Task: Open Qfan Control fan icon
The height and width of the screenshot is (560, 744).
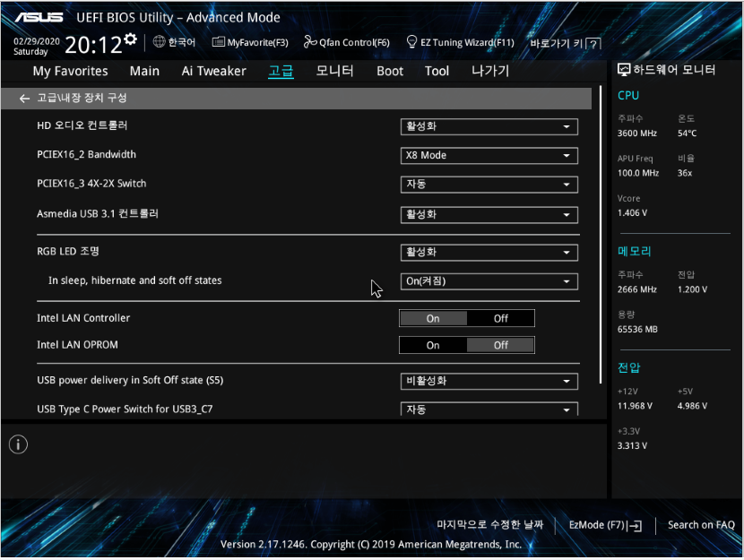Action: [310, 42]
